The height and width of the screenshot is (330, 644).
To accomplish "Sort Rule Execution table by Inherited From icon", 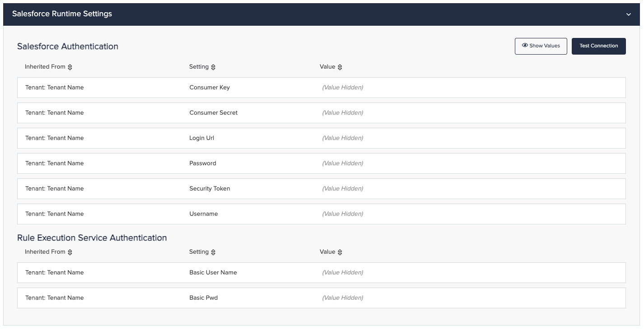I will point(70,252).
